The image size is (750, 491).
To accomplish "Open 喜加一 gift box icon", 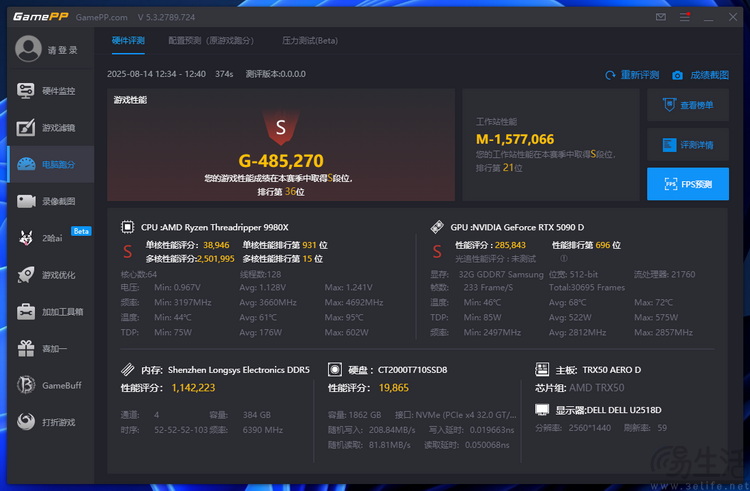I will tap(26, 349).
